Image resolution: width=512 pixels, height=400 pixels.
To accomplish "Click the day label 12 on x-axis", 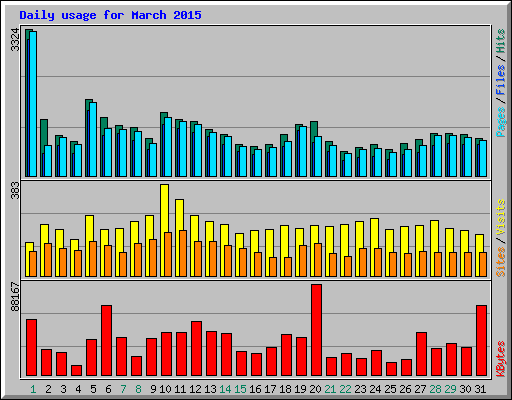I will [x=195, y=389].
